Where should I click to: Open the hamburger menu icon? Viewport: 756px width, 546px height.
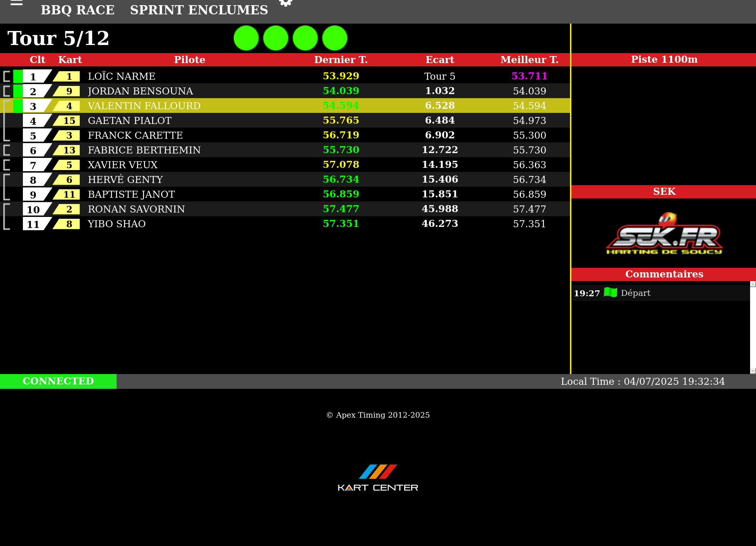coord(16,2)
